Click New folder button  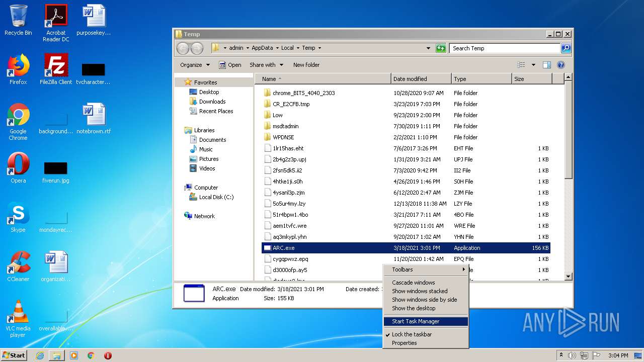tap(306, 65)
